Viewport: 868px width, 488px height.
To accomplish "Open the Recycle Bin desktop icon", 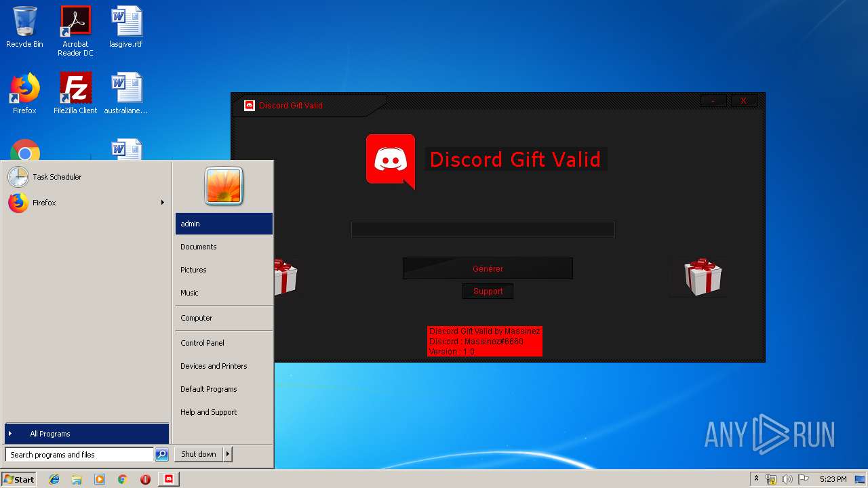I will [24, 27].
